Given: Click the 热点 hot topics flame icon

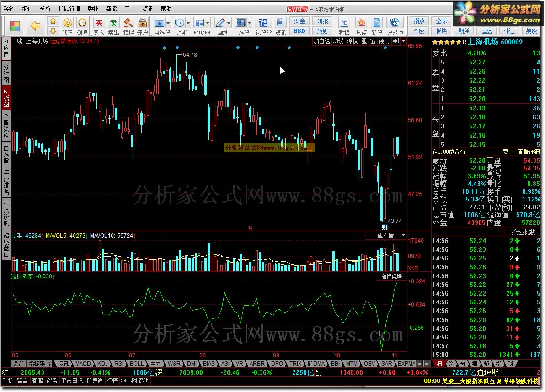Looking at the screenshot, I should [x=361, y=26].
